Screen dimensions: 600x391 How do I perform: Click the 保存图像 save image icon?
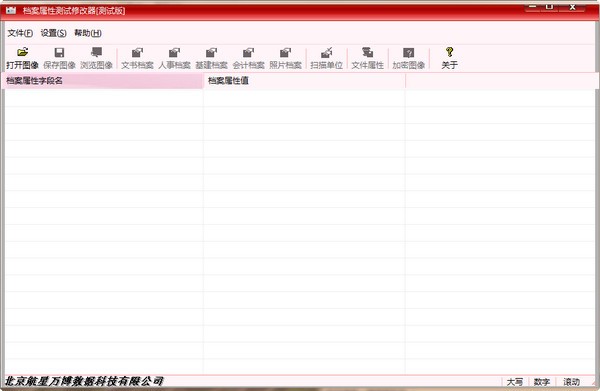[59, 52]
